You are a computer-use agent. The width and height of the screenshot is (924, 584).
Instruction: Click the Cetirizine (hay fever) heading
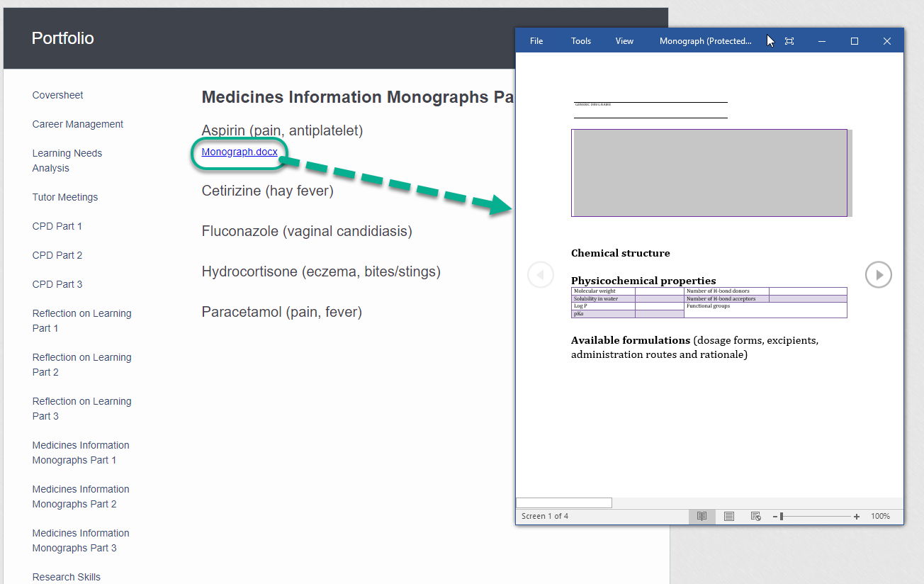click(x=268, y=191)
